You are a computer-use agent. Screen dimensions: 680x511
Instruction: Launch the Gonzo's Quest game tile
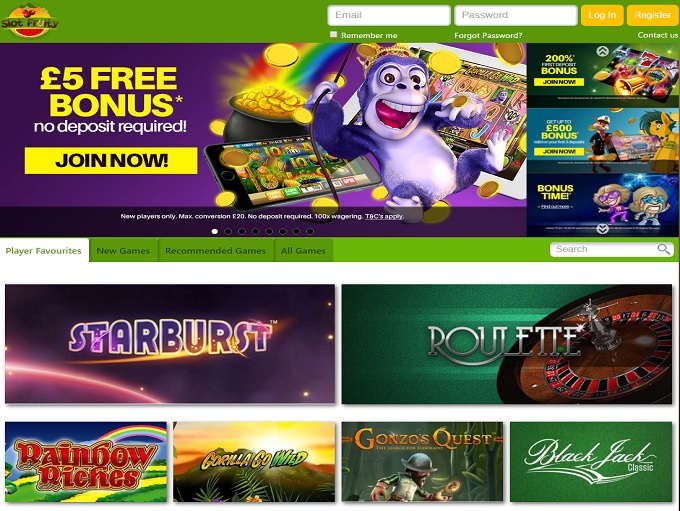[x=422, y=462]
